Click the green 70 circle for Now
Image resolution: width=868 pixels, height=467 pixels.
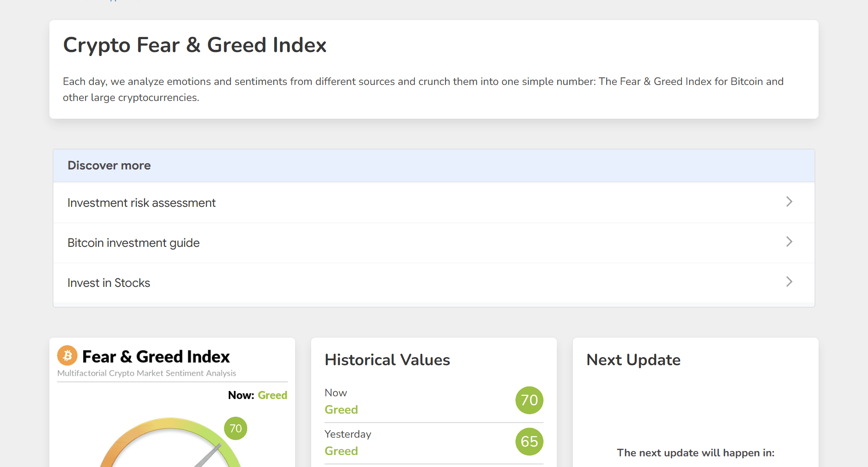tap(529, 400)
